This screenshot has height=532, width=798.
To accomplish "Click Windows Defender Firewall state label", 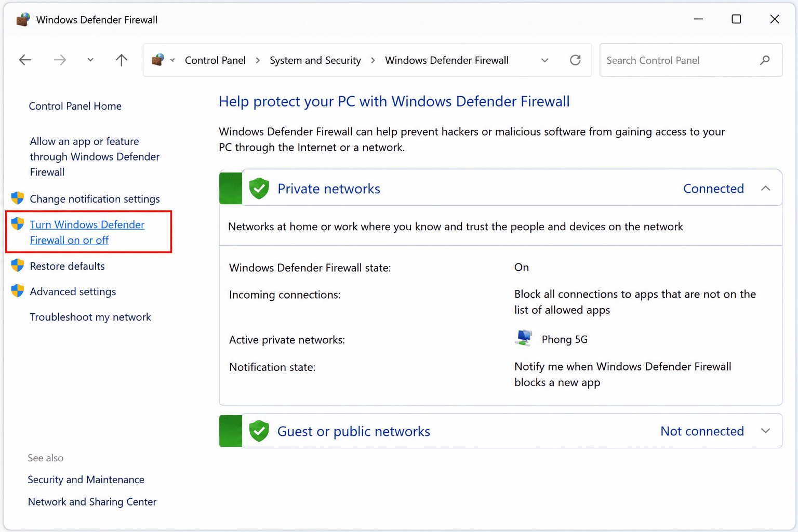I will [310, 268].
